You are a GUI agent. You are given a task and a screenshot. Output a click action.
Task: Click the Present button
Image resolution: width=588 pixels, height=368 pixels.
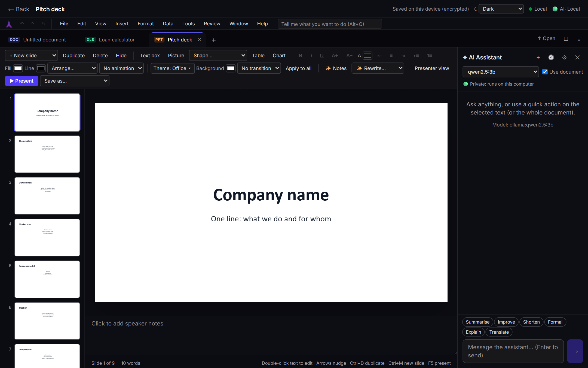click(x=22, y=81)
